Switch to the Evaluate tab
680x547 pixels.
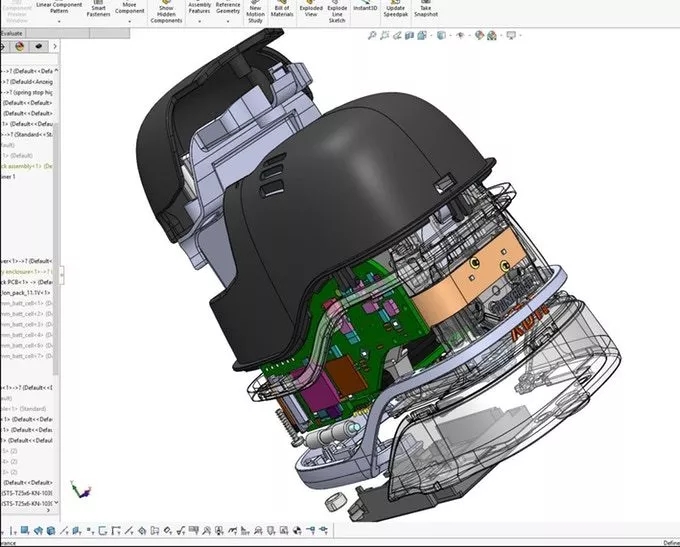(x=13, y=33)
